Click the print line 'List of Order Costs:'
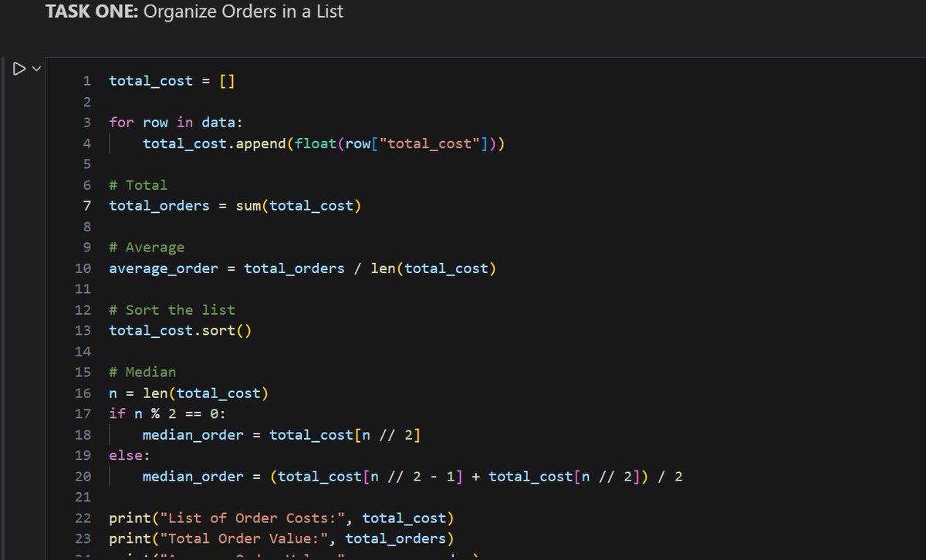 (x=282, y=518)
